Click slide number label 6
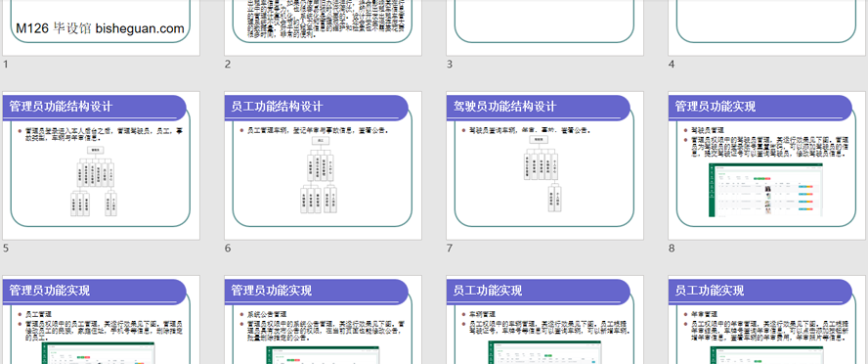Viewport: 868px width, 364px height. pos(228,249)
